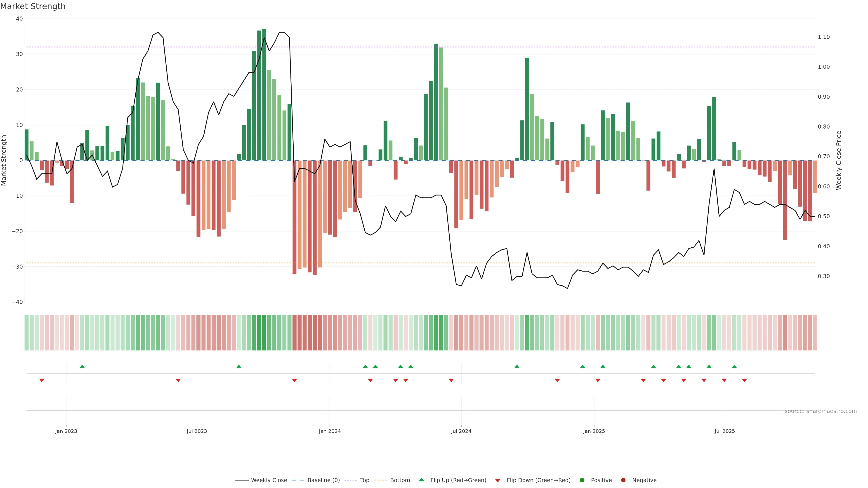
Task: Click the first green flip-up marker after Jan 2023
Action: coord(82,366)
